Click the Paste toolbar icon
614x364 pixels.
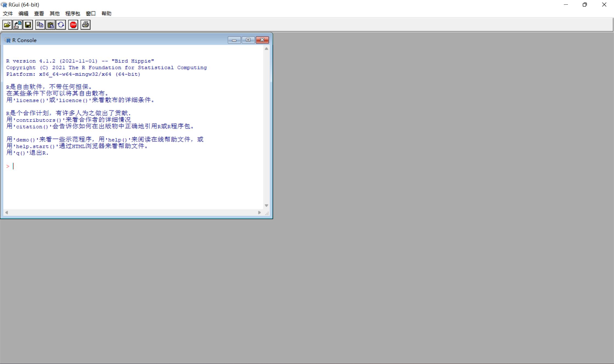click(x=50, y=25)
